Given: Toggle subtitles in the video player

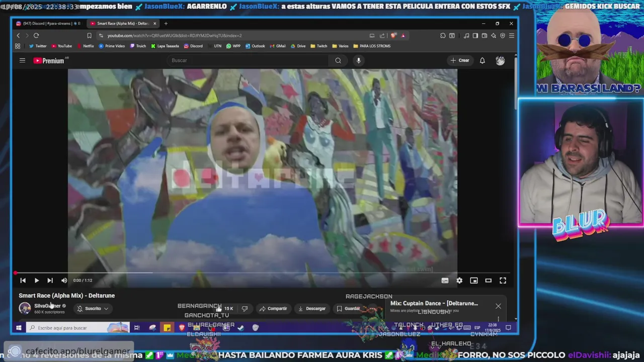Looking at the screenshot, I should click(445, 281).
